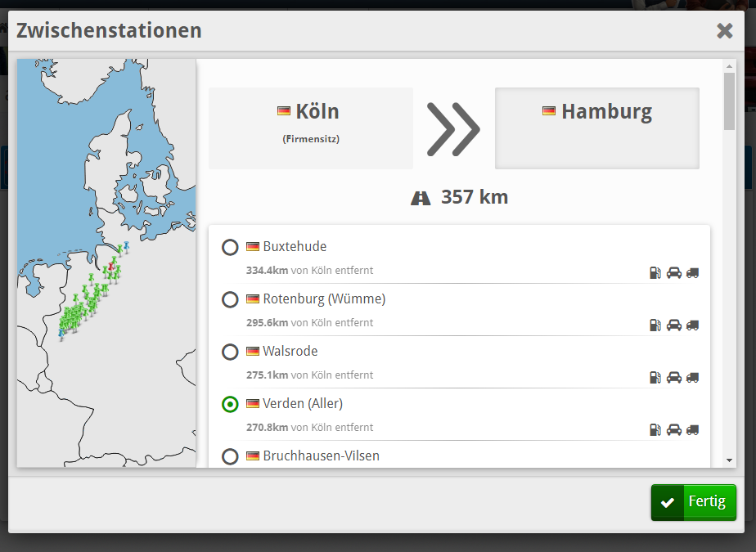Click the red pin on the map
The image size is (756, 552).
pos(111,266)
